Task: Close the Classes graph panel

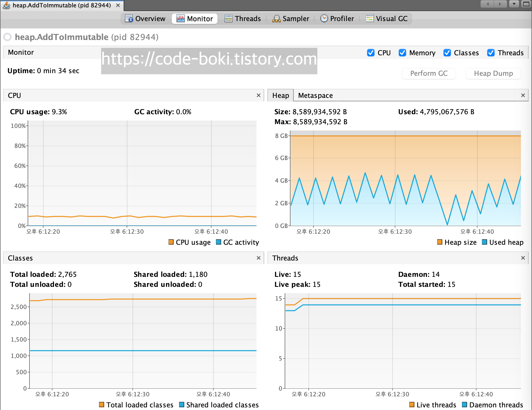Action: [x=258, y=258]
